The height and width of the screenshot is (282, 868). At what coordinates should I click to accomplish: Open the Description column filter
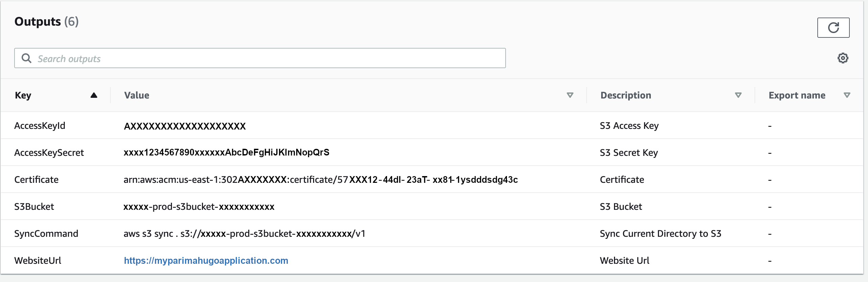click(x=738, y=95)
